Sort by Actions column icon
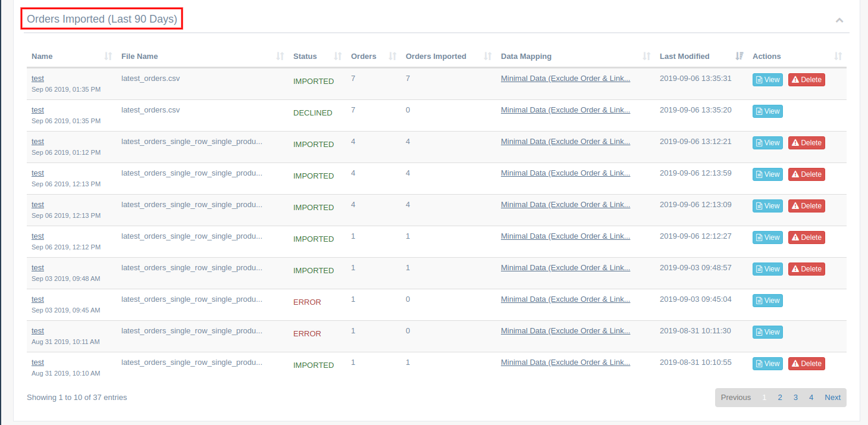This screenshot has width=868, height=425. coord(838,57)
